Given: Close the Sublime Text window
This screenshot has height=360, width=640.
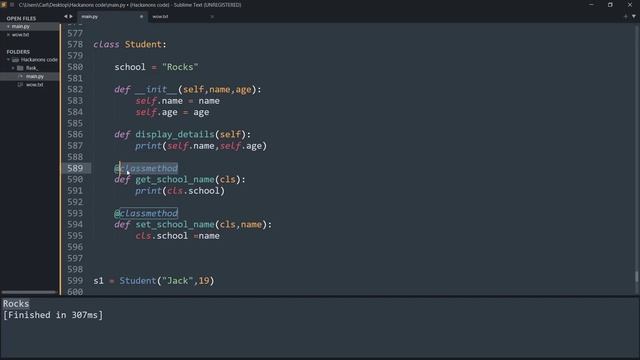Looking at the screenshot, I should [630, 4].
